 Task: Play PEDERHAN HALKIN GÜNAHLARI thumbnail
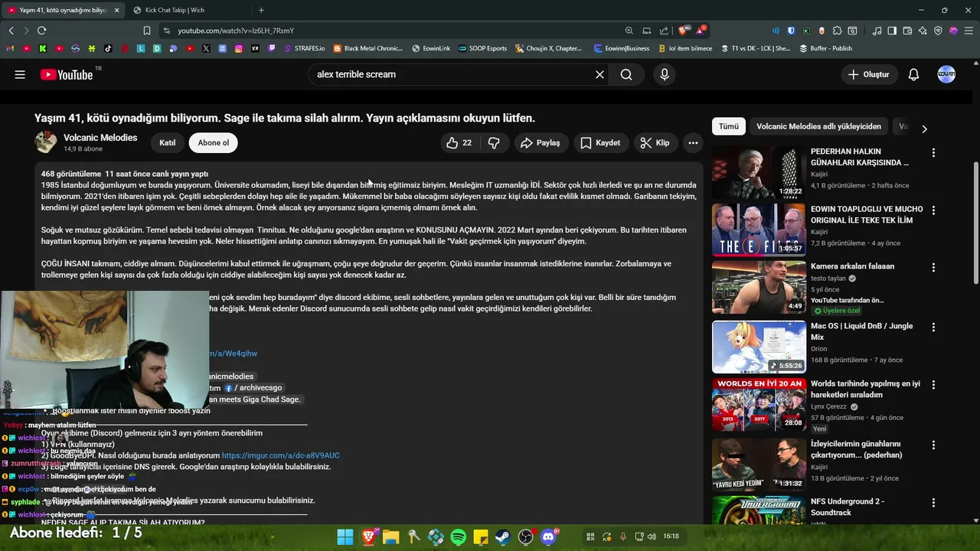tap(759, 171)
